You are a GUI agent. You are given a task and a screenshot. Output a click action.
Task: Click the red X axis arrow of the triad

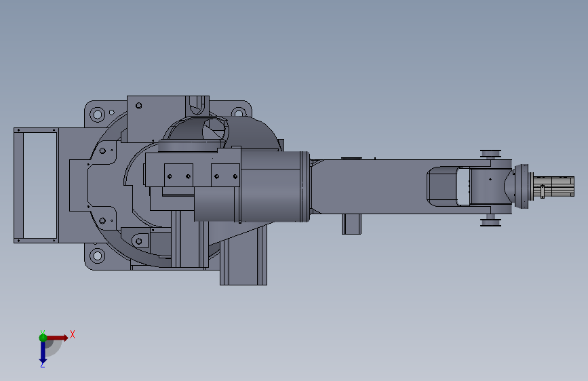tap(58, 338)
